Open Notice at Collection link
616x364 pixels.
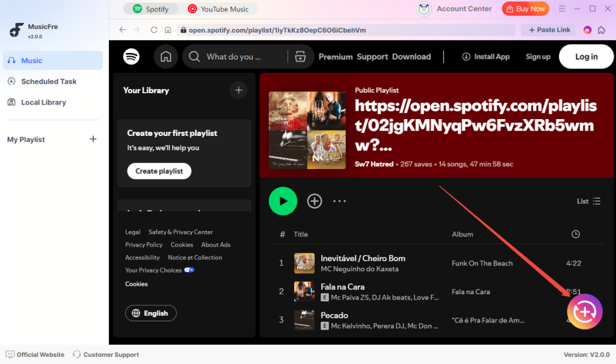195,258
